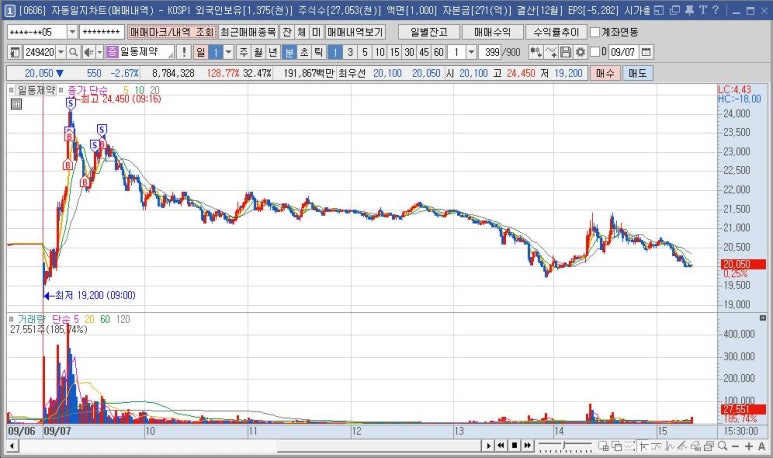773x458 pixels.
Task: Click the 일별잔고 button
Action: (428, 32)
